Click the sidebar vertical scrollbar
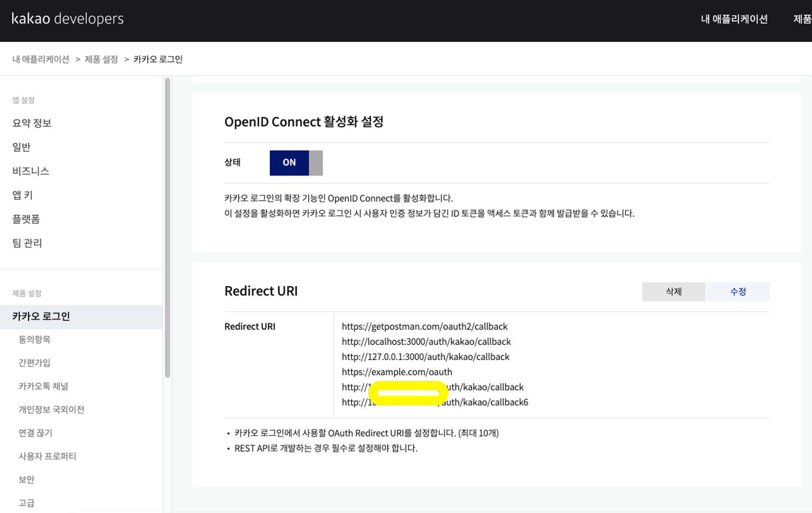The width and height of the screenshot is (812, 513). (167, 227)
